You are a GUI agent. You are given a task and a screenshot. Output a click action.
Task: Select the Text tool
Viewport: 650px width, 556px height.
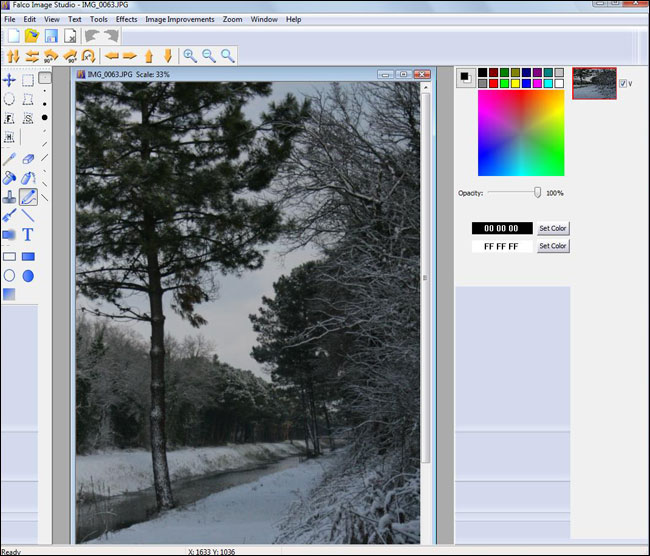pos(28,235)
